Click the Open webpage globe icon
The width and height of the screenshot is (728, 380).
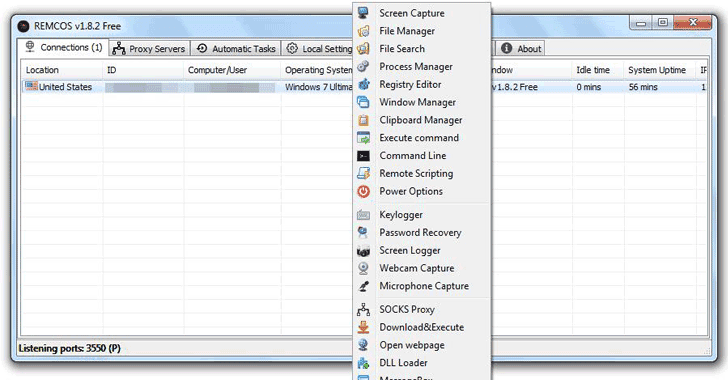pos(363,345)
